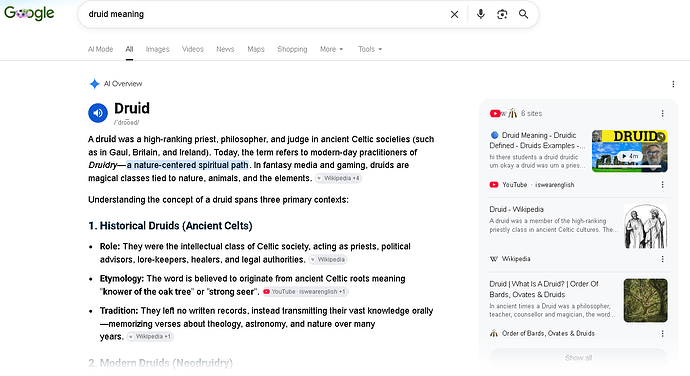Expand the Wikipedia +1 citation chip
The width and height of the screenshot is (690, 376).
(x=150, y=336)
